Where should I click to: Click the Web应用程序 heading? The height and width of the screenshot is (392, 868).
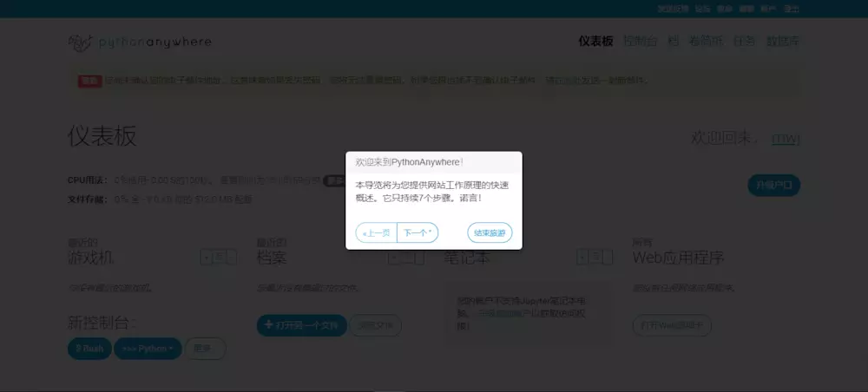pos(678,258)
